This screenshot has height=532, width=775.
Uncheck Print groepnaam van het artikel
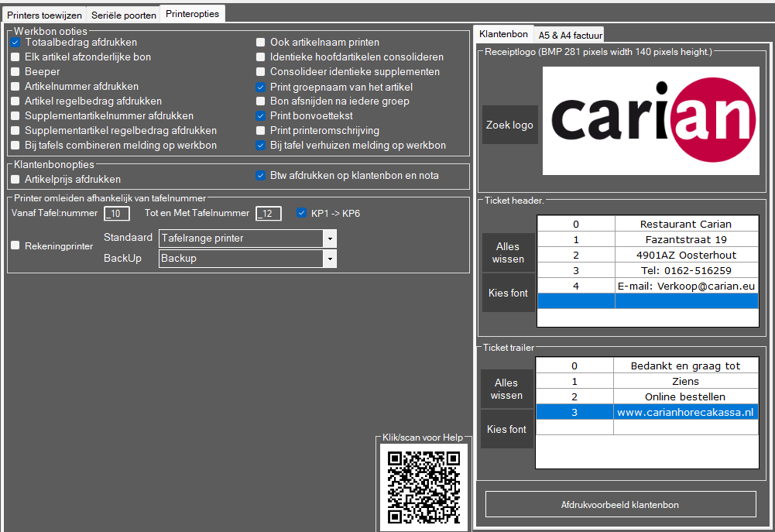(x=260, y=87)
